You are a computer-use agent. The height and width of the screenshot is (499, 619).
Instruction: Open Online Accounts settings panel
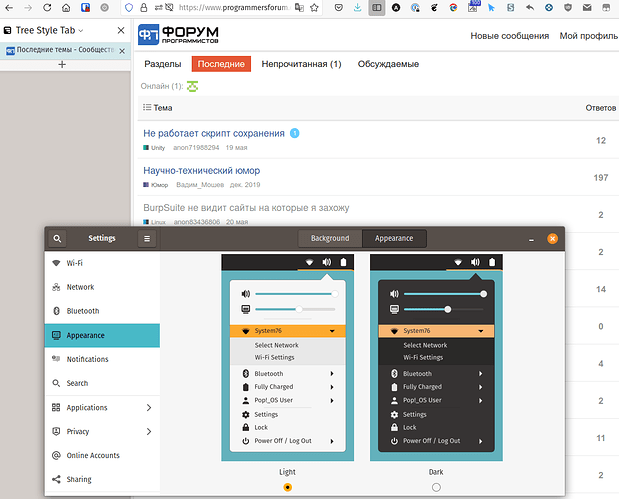coord(102,456)
